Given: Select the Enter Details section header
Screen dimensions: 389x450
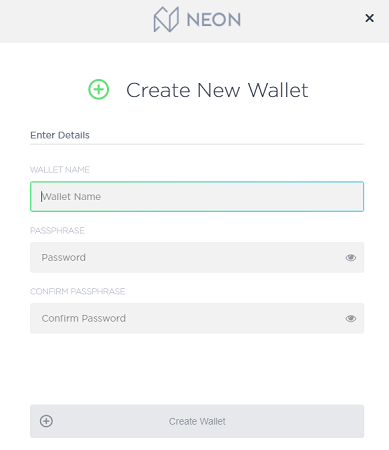Looking at the screenshot, I should (x=60, y=135).
